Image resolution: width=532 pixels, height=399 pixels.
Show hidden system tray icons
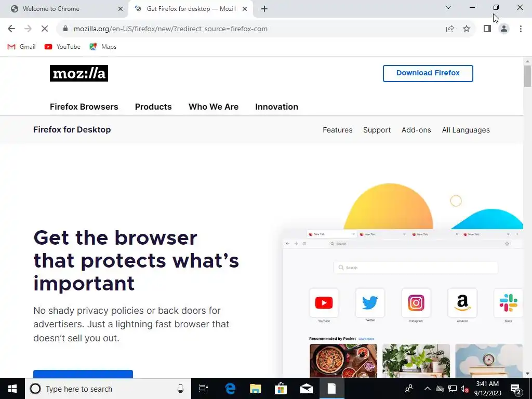pyautogui.click(x=428, y=389)
